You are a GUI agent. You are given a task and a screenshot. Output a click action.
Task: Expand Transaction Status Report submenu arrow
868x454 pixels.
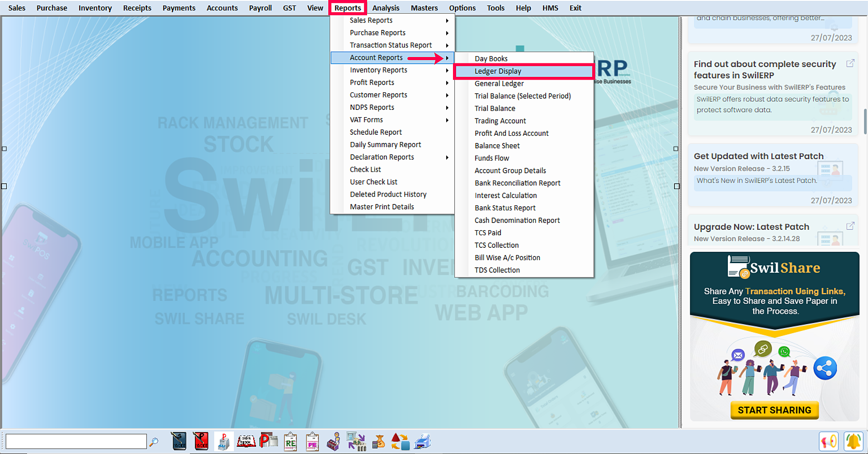tap(447, 45)
